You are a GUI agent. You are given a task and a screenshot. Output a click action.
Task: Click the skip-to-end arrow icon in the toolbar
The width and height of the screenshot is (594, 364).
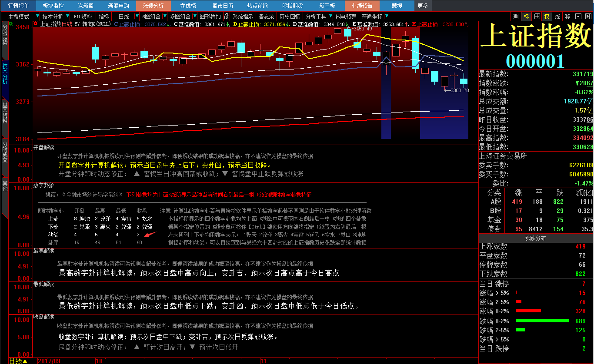point(588,17)
